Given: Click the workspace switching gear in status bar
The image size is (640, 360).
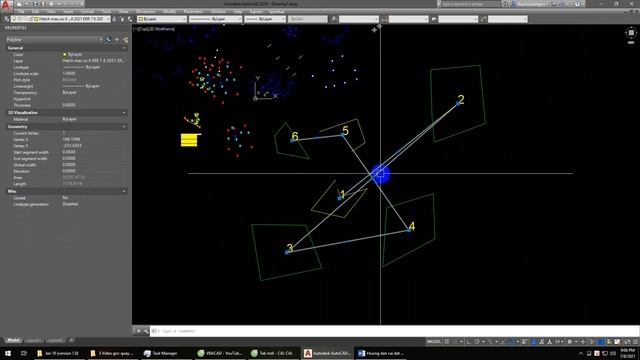Looking at the screenshot, I should (x=570, y=342).
